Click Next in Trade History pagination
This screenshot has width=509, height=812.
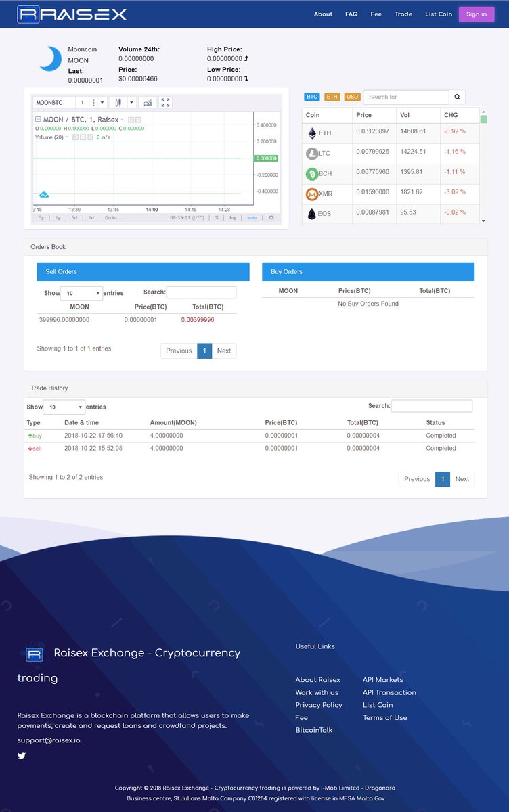(x=462, y=479)
